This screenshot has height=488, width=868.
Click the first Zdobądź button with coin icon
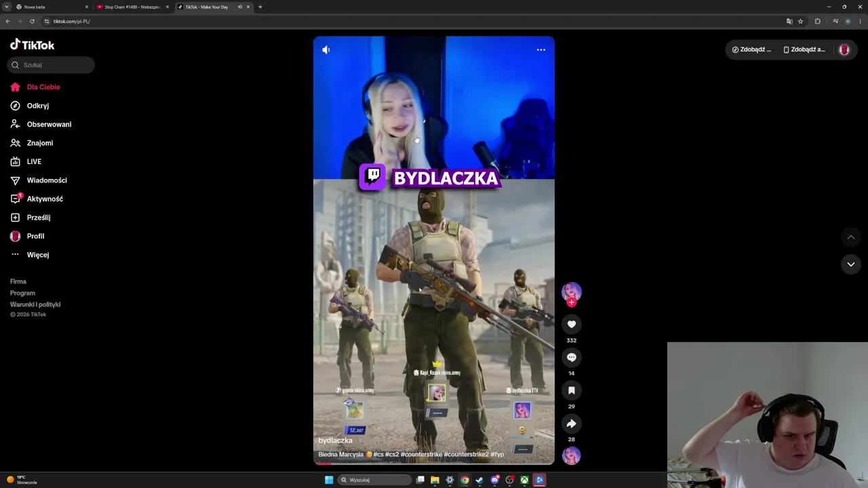click(x=751, y=49)
